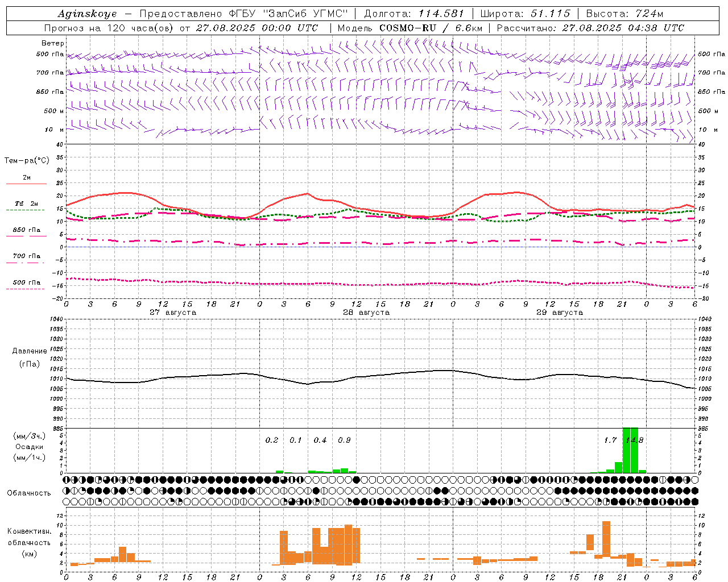This screenshot has height=582, width=728.
Task: Click the 'Облачность' cloud cover label
Action: 29,493
